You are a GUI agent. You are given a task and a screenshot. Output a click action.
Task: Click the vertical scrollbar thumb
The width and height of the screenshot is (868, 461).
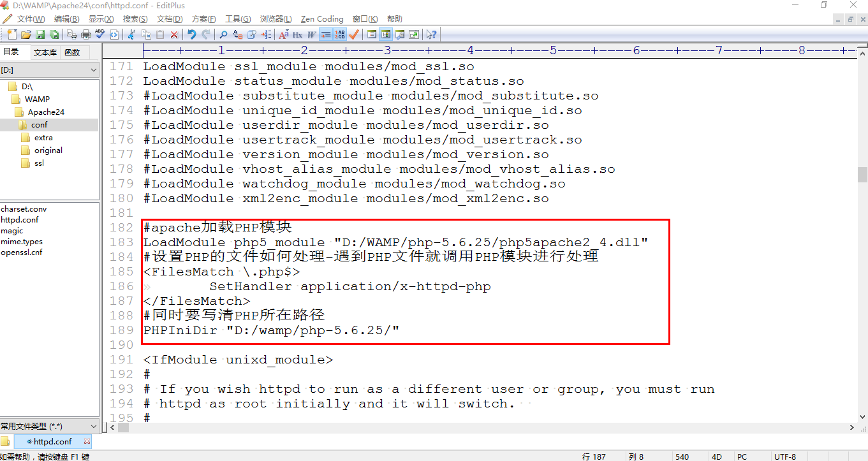(862, 174)
